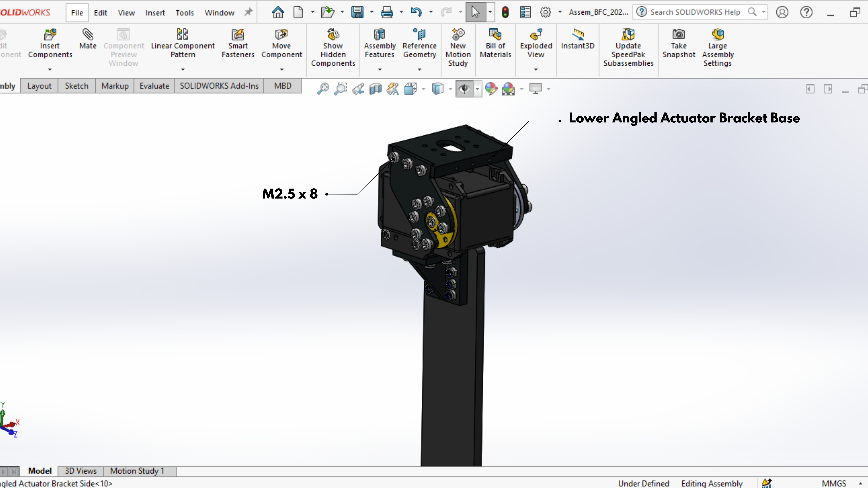This screenshot has width=868, height=488.
Task: Expand the Exploded View dropdown arrow
Action: point(536,69)
